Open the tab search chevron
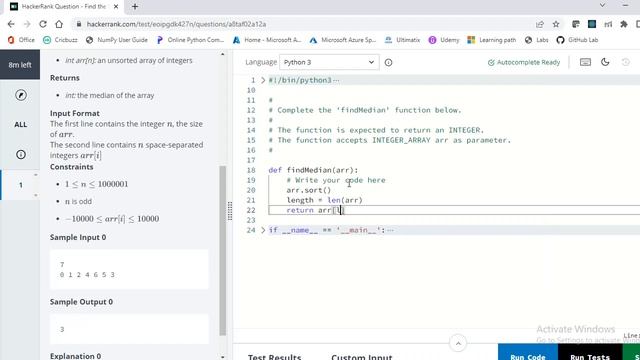This screenshot has height=360, width=640. point(602,5)
